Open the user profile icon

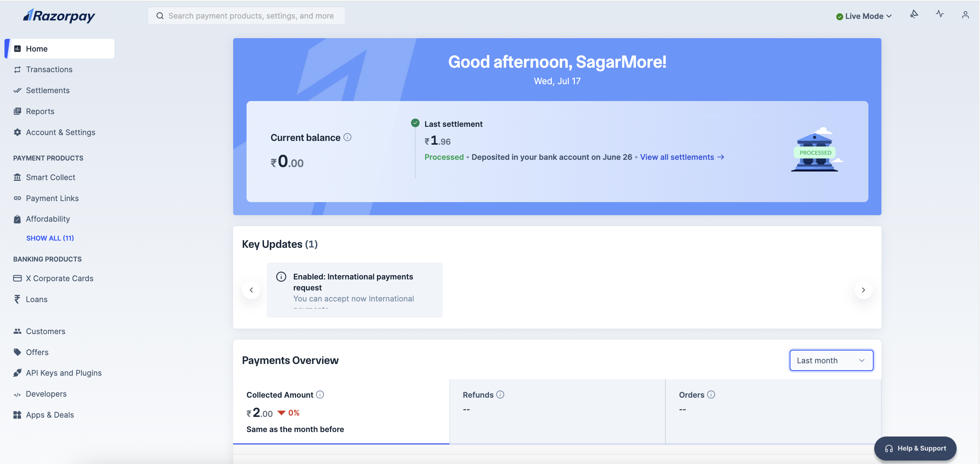point(965,15)
